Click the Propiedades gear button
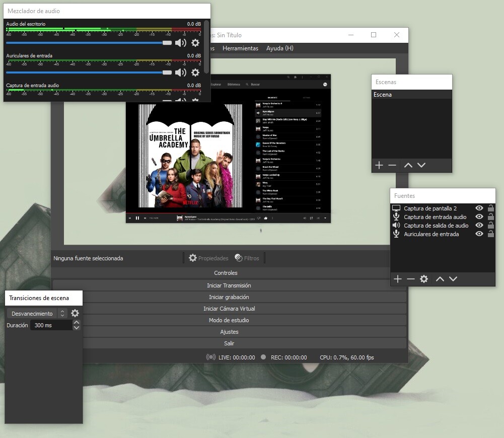504x438 pixels. [x=208, y=258]
